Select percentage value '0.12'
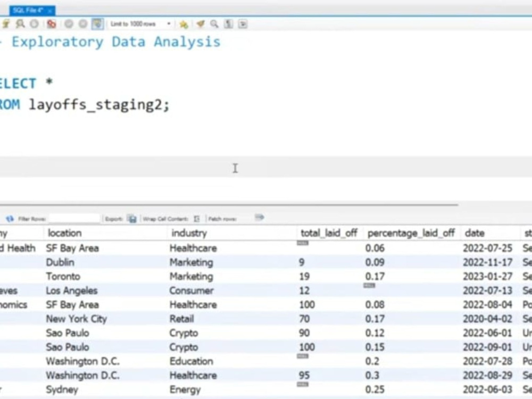 click(375, 333)
